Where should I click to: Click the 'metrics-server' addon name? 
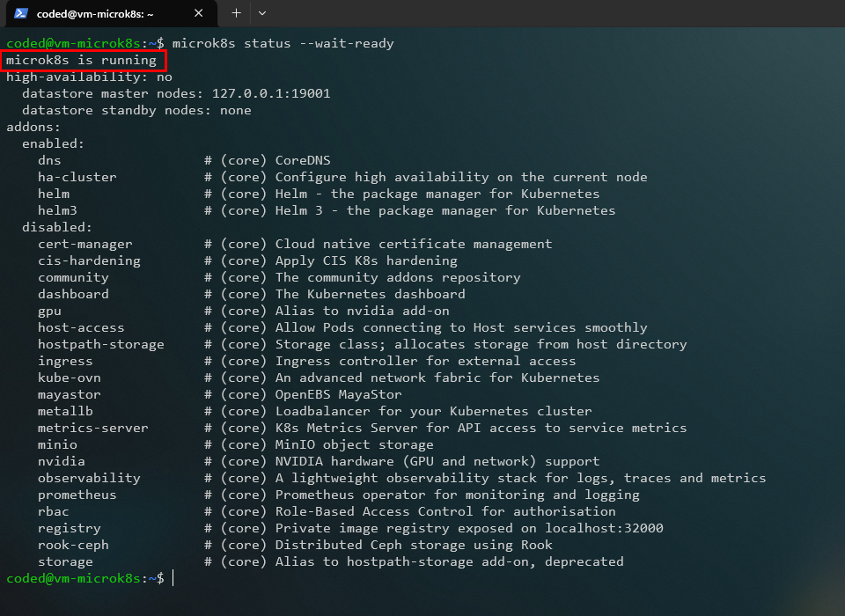click(92, 428)
